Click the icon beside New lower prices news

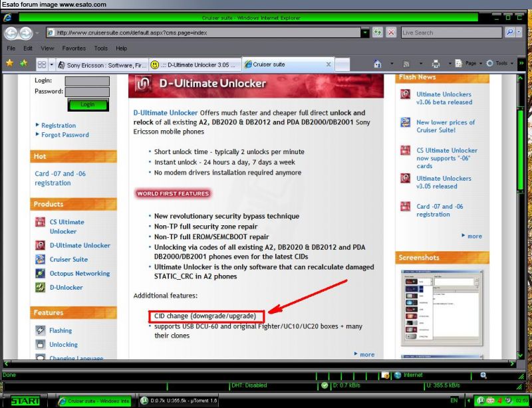coord(406,122)
